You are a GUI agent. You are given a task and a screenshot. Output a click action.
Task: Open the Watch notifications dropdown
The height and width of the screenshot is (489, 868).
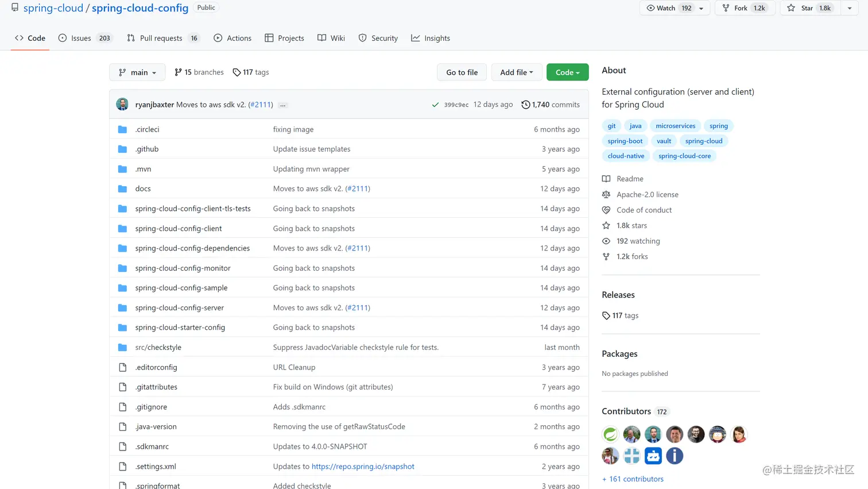[x=675, y=8]
